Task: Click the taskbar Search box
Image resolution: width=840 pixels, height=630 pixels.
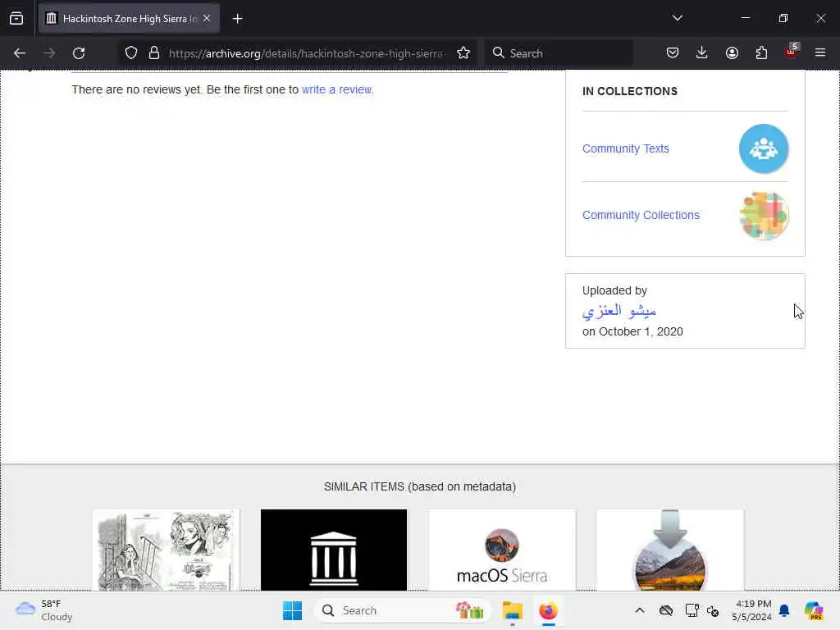Action: (x=403, y=610)
